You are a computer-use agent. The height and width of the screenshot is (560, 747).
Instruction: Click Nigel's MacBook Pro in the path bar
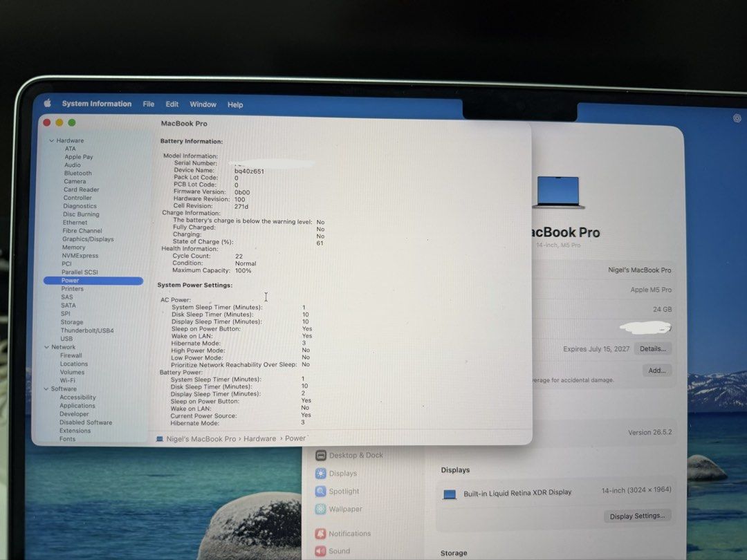pyautogui.click(x=201, y=439)
